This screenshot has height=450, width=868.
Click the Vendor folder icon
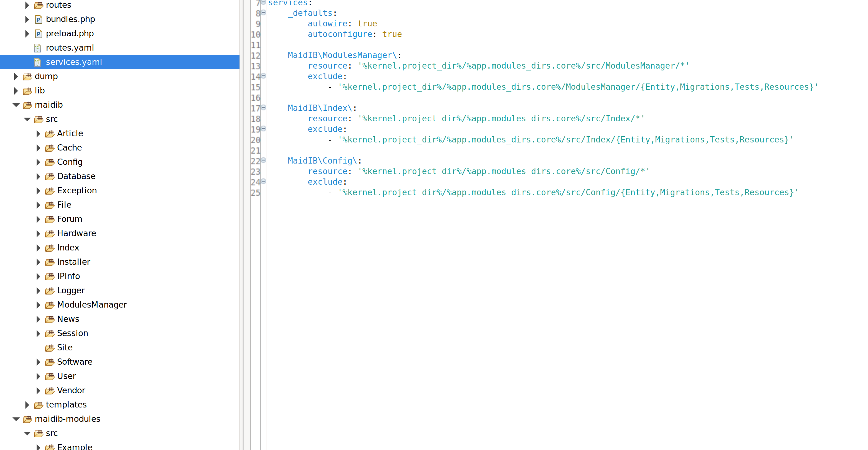click(50, 390)
